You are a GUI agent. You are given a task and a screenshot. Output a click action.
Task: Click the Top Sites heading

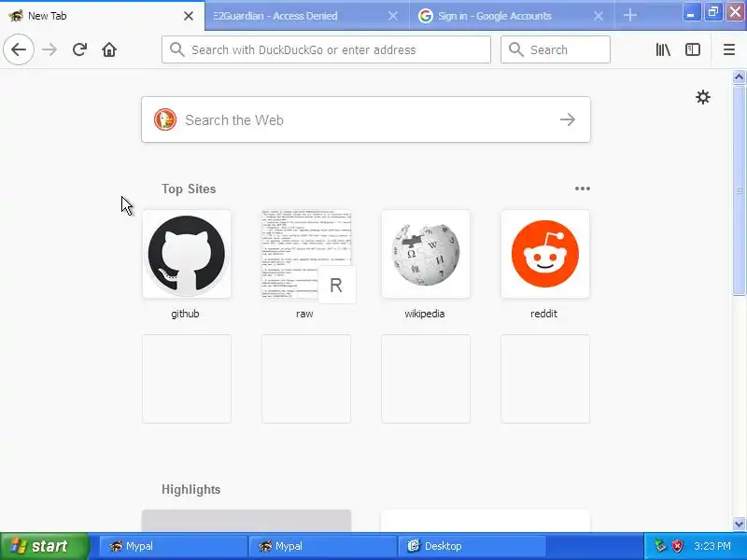[x=189, y=189]
